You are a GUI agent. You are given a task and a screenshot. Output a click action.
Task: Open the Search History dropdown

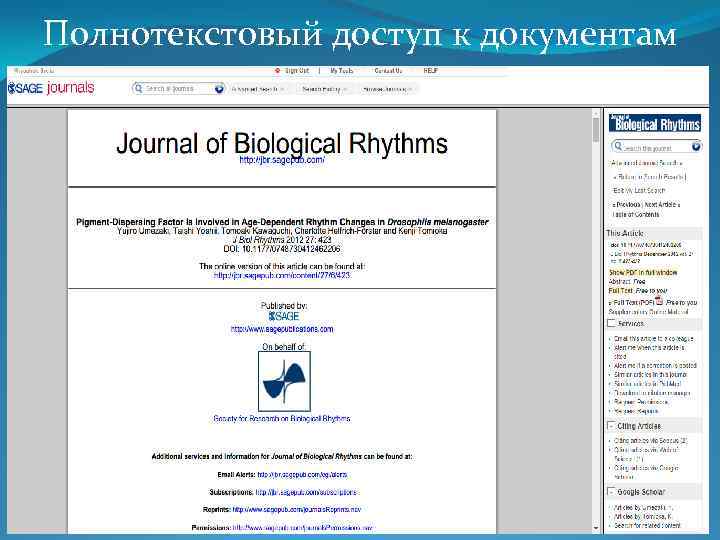click(324, 89)
